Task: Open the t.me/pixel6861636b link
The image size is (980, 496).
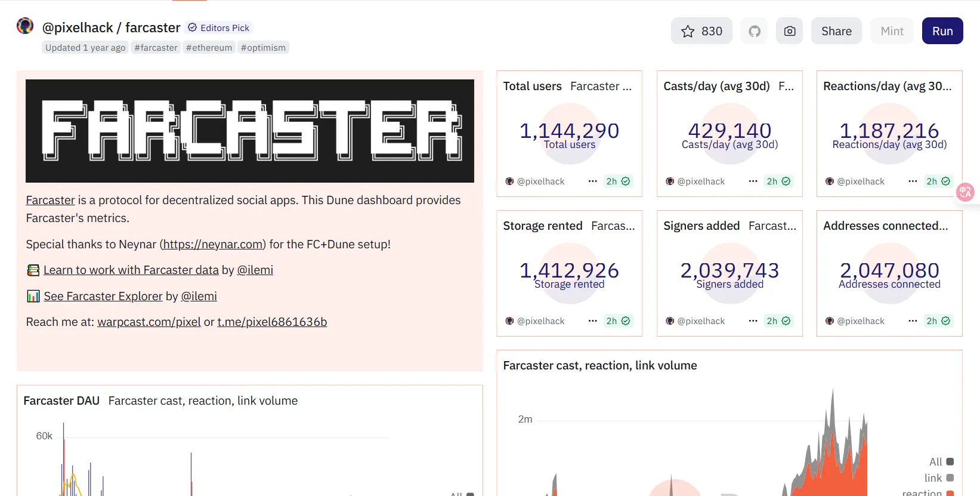Action: pos(272,322)
